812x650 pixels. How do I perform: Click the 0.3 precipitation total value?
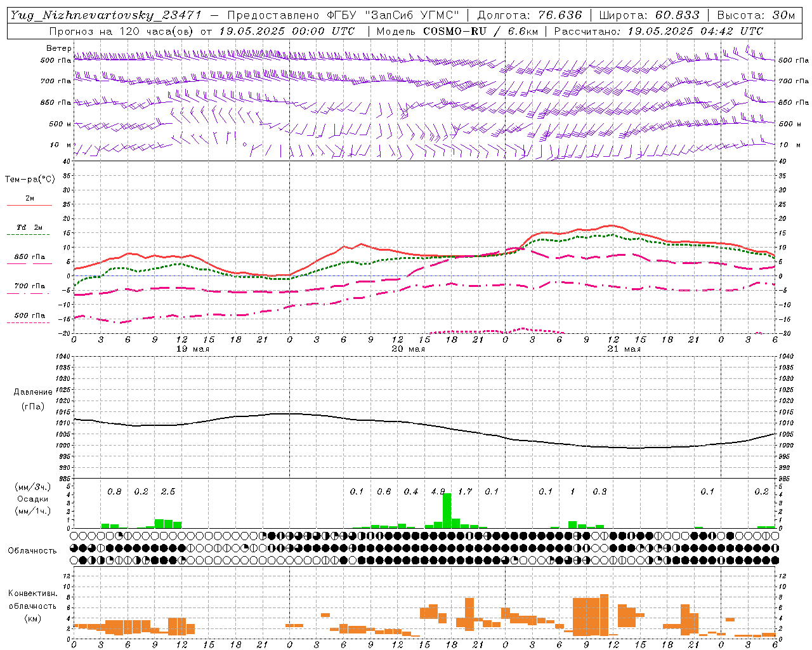[x=599, y=491]
